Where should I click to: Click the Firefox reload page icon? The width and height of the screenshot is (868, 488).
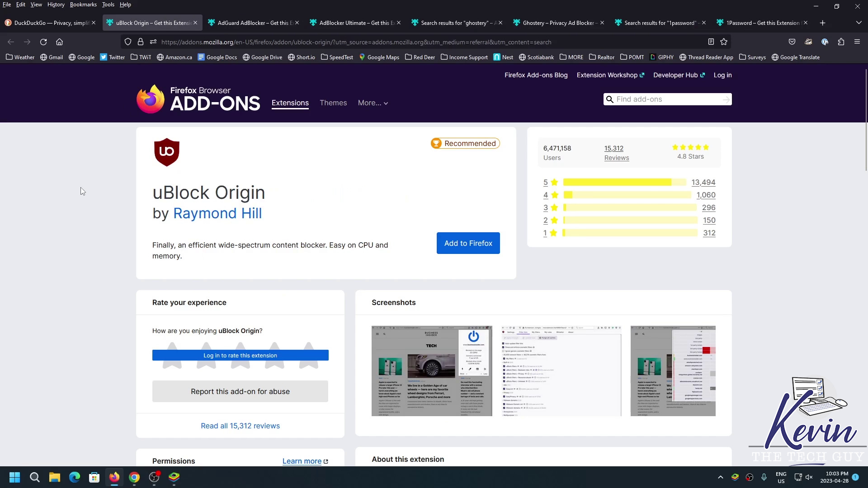43,42
